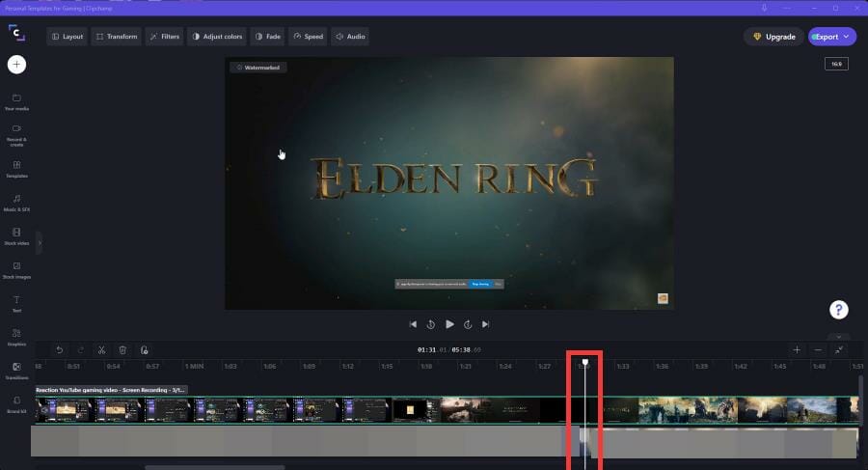Click the knight artwork thumbnail in the video track
The width and height of the screenshot is (868, 470).
click(713, 410)
